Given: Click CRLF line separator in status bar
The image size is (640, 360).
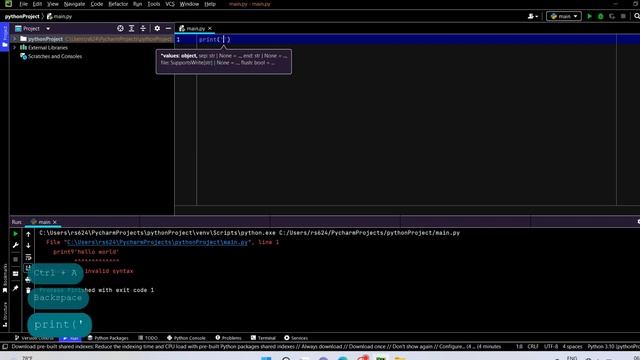Looking at the screenshot, I should (533, 347).
